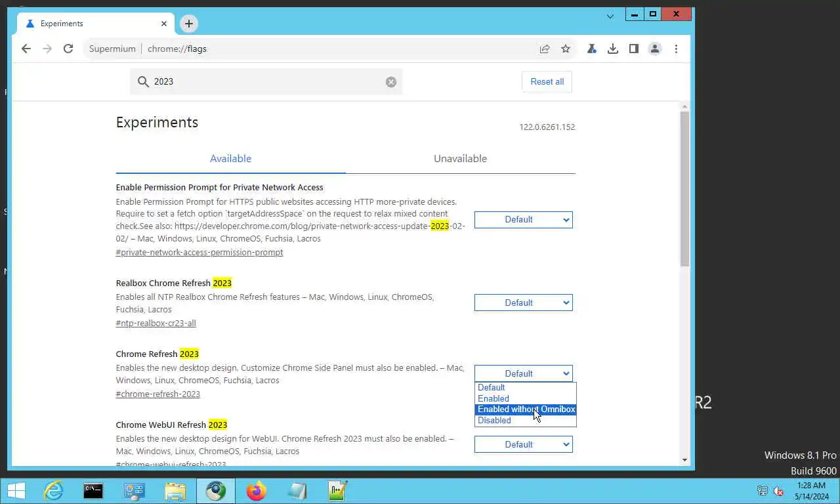This screenshot has width=840, height=504.
Task: Click the taskbar clock showing 1:28 AM
Action: pyautogui.click(x=811, y=491)
